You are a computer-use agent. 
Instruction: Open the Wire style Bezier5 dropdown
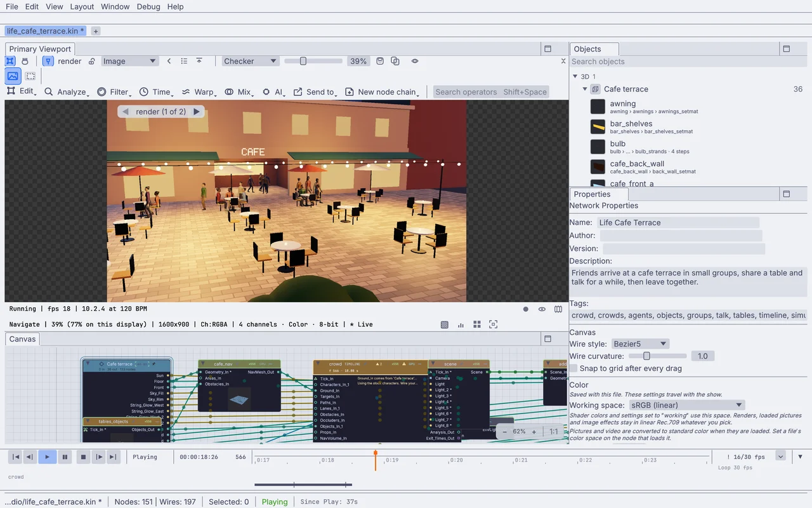[x=640, y=344]
